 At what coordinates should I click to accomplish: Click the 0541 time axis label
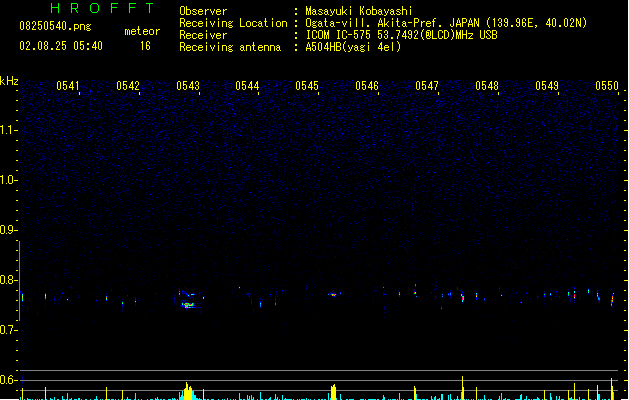[67, 86]
